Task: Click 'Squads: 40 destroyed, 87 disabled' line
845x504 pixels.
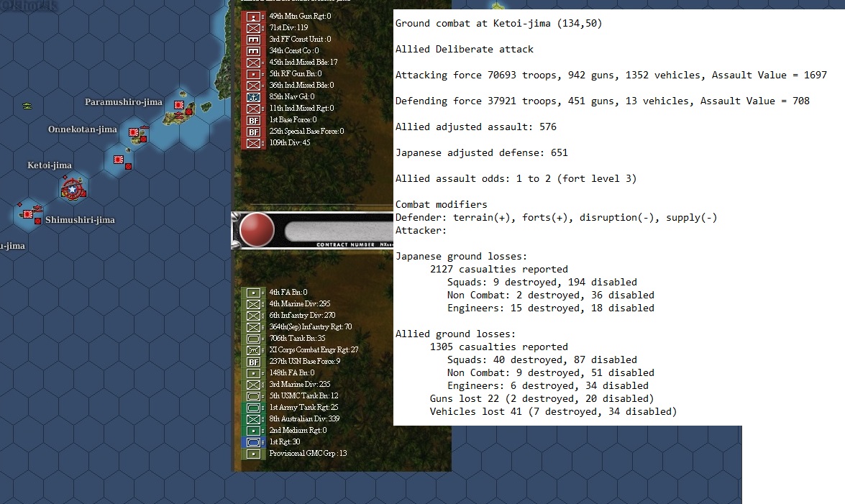Action: pos(542,359)
